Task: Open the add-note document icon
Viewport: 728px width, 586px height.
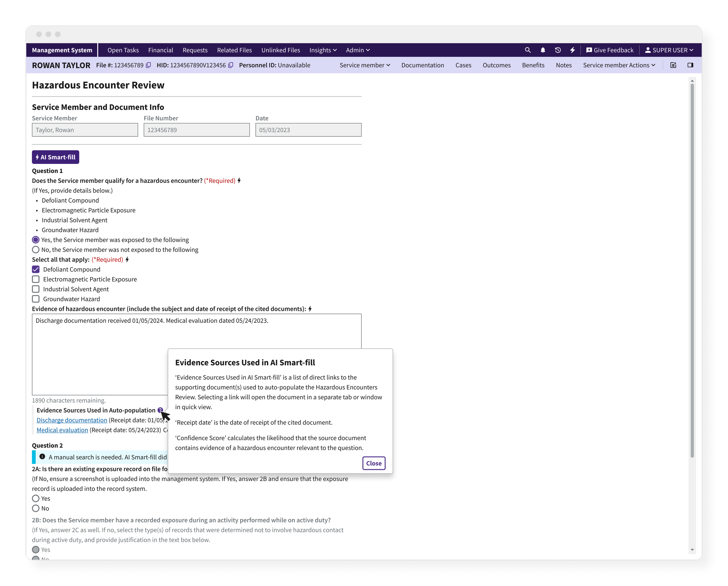Action: (673, 65)
